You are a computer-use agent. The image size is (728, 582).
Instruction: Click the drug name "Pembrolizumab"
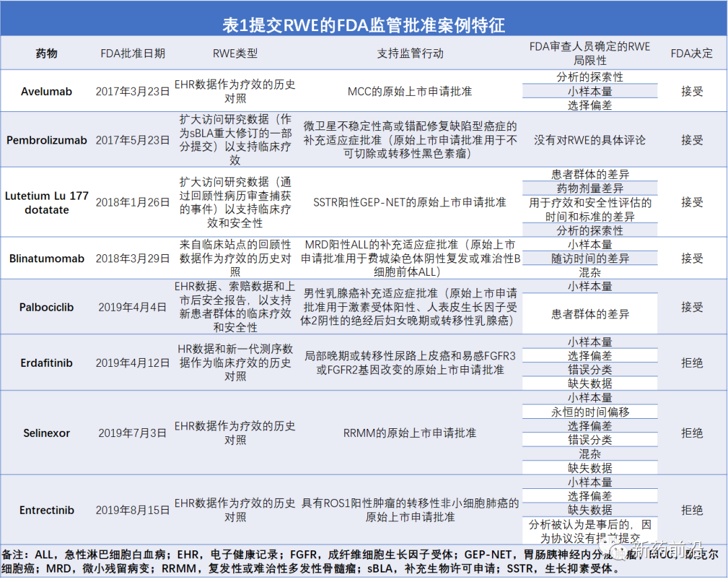47,140
